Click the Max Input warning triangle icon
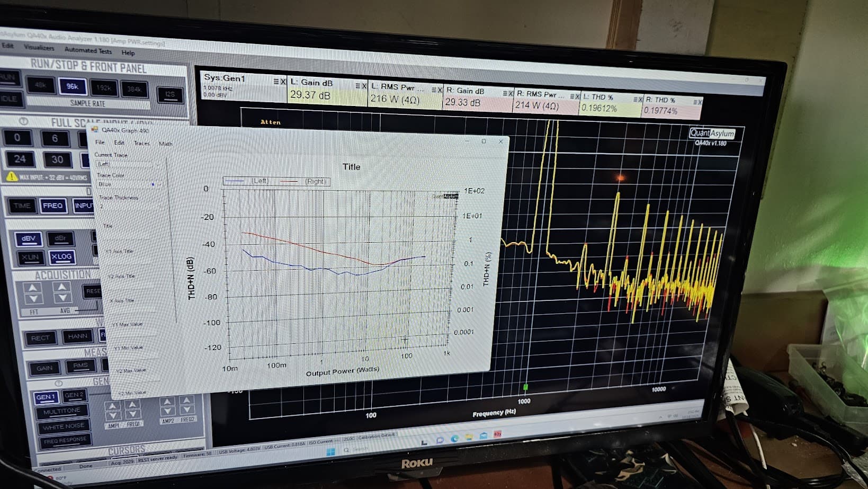Screen dimensions: 868x489 point(12,176)
